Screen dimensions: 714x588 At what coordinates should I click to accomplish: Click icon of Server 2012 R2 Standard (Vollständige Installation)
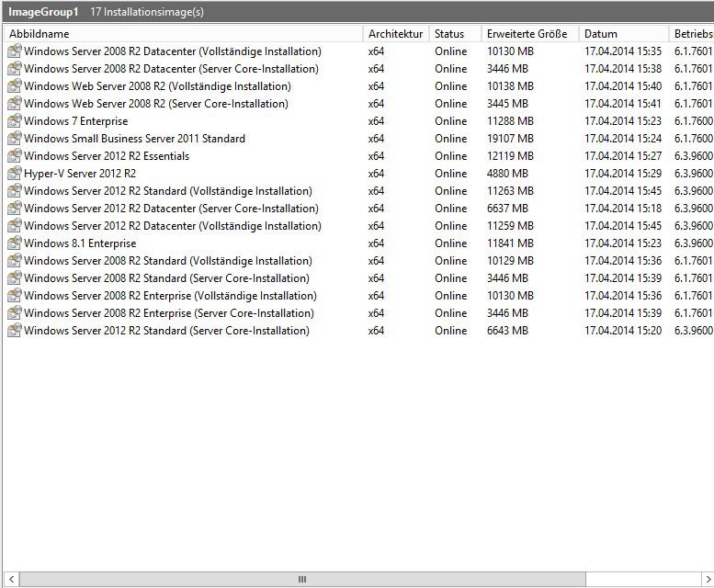pyautogui.click(x=15, y=190)
